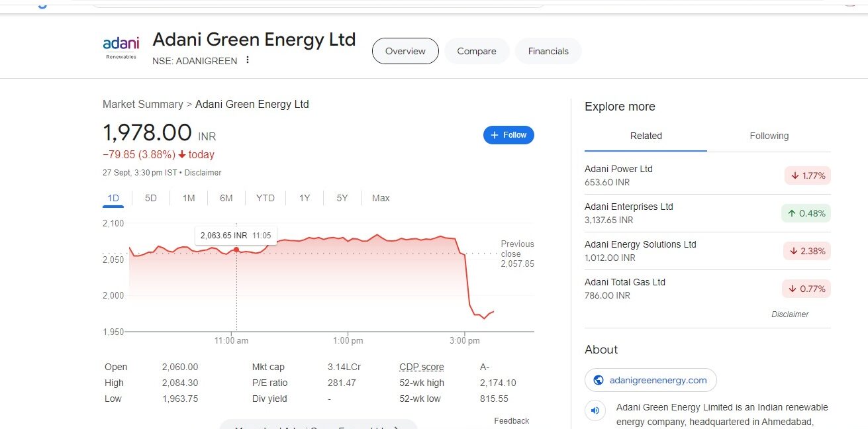Click the P/E ratio value 281.47
This screenshot has height=429, width=868.
[342, 383]
